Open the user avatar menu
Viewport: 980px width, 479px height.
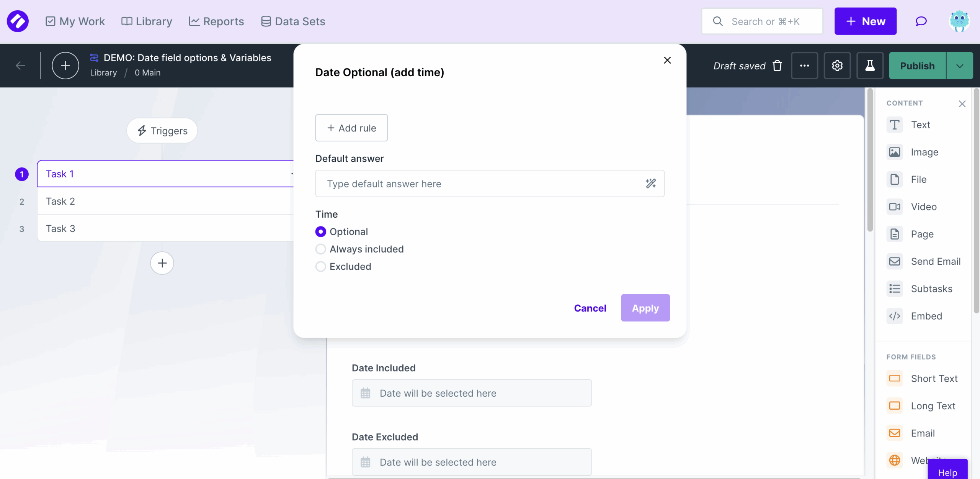pyautogui.click(x=959, y=21)
